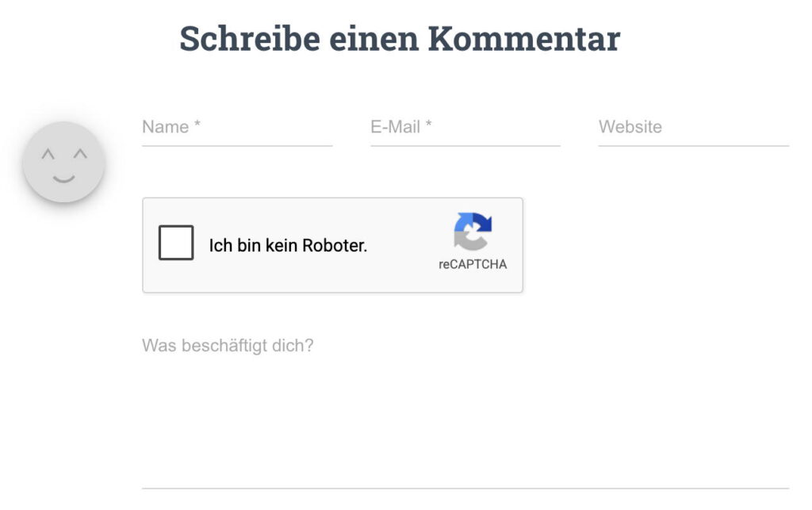Click the underline beneath the Website field
Viewport: 812px width, 510px height.
tap(693, 146)
